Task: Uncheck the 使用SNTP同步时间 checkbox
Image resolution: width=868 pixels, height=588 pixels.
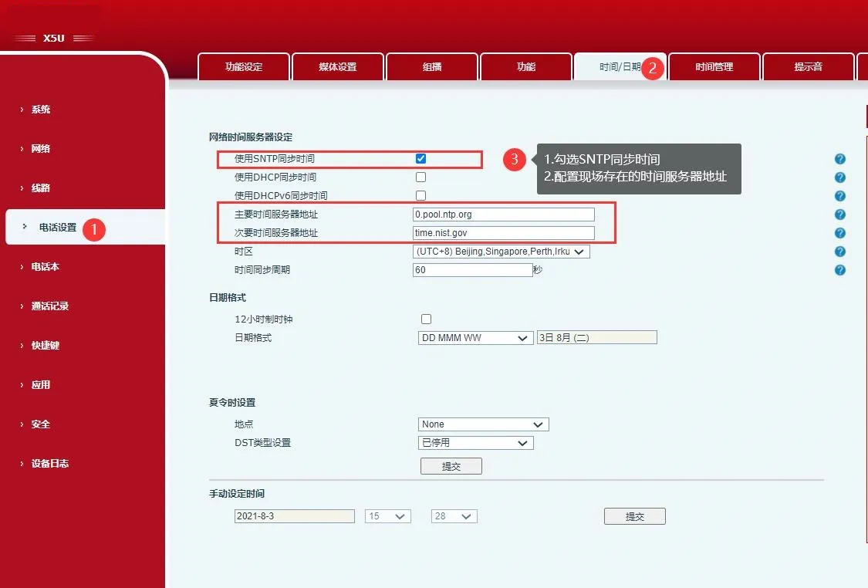Action: pos(420,158)
